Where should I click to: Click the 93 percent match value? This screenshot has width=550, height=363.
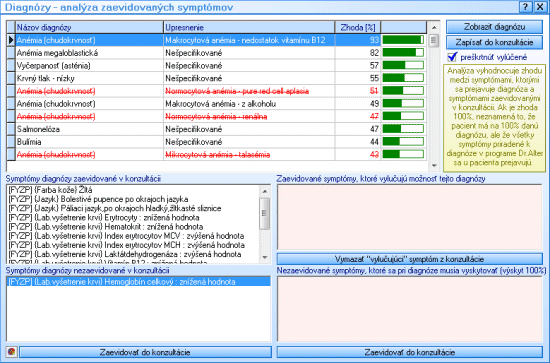click(374, 40)
